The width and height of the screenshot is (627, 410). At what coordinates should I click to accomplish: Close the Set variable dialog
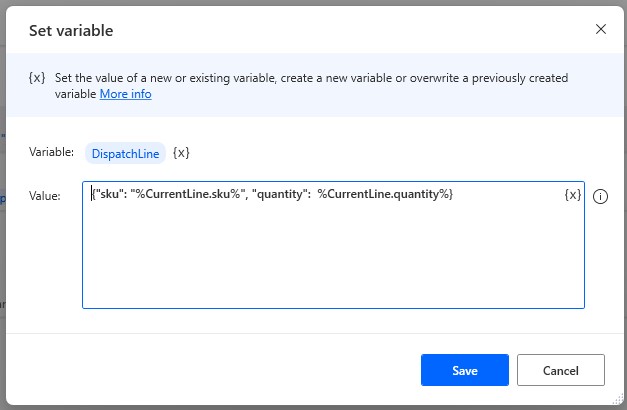coord(601,29)
